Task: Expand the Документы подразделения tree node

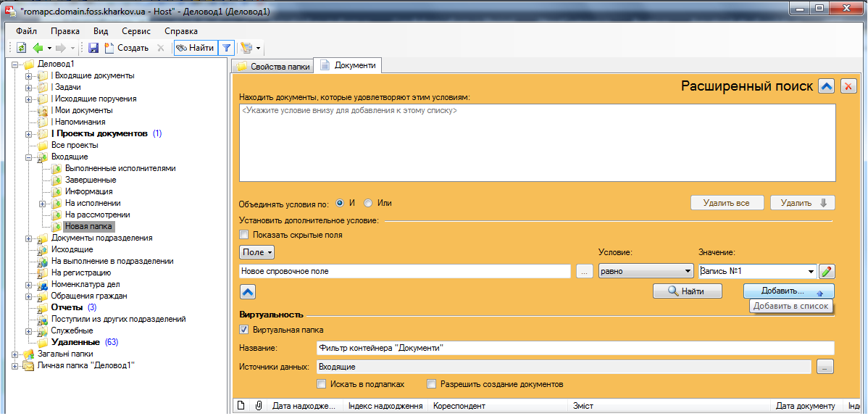Action: (28, 238)
